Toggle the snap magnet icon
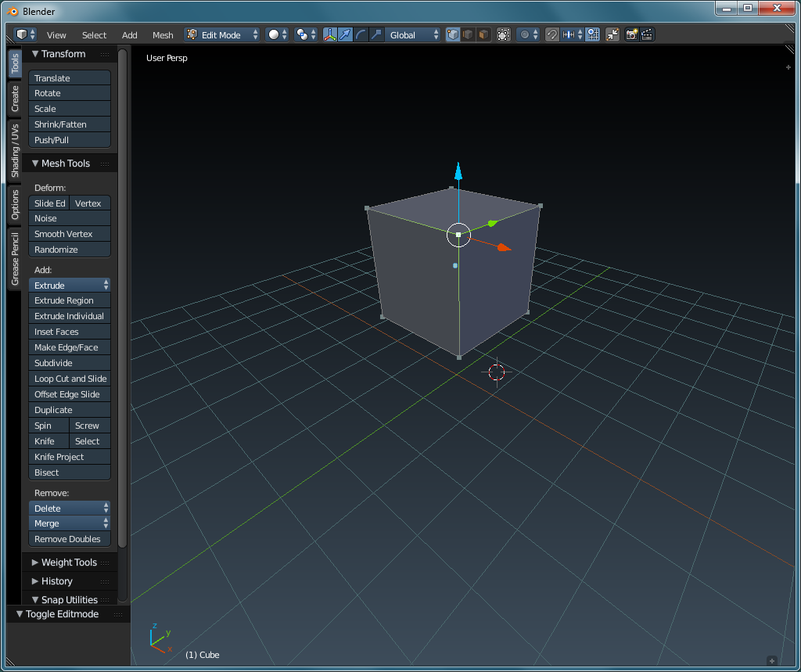 [551, 34]
